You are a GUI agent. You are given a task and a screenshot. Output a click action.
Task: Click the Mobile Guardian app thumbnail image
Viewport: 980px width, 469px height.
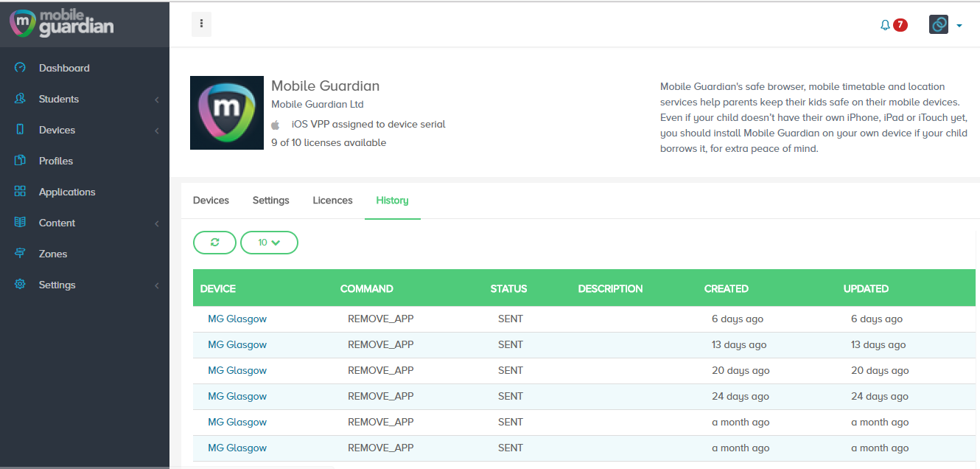pos(227,113)
